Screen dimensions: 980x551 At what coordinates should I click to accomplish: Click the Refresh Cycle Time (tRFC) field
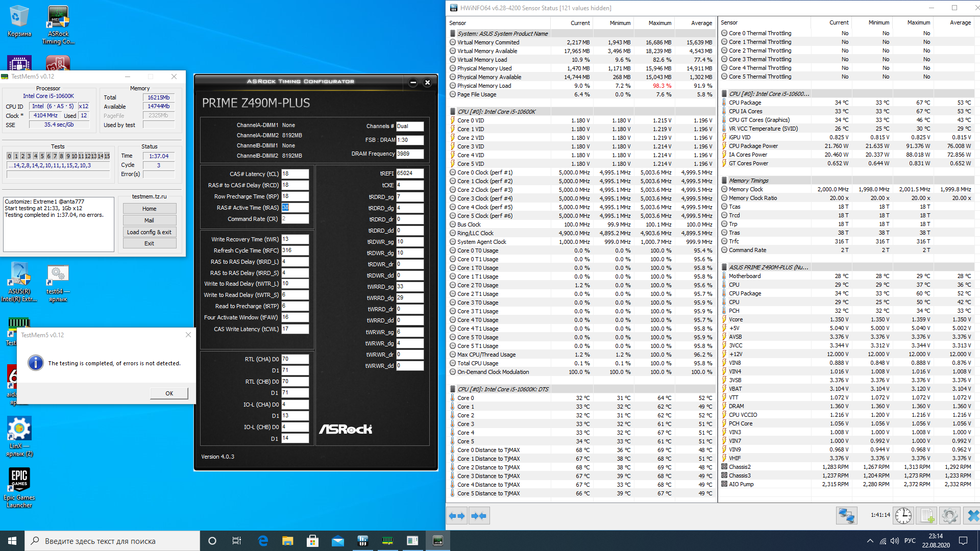[295, 251]
